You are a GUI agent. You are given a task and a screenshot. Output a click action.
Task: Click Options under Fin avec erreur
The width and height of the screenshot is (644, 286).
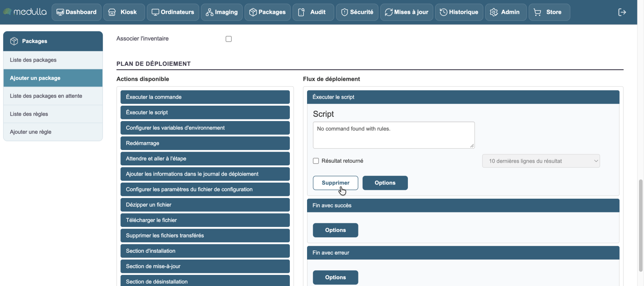[335, 278]
